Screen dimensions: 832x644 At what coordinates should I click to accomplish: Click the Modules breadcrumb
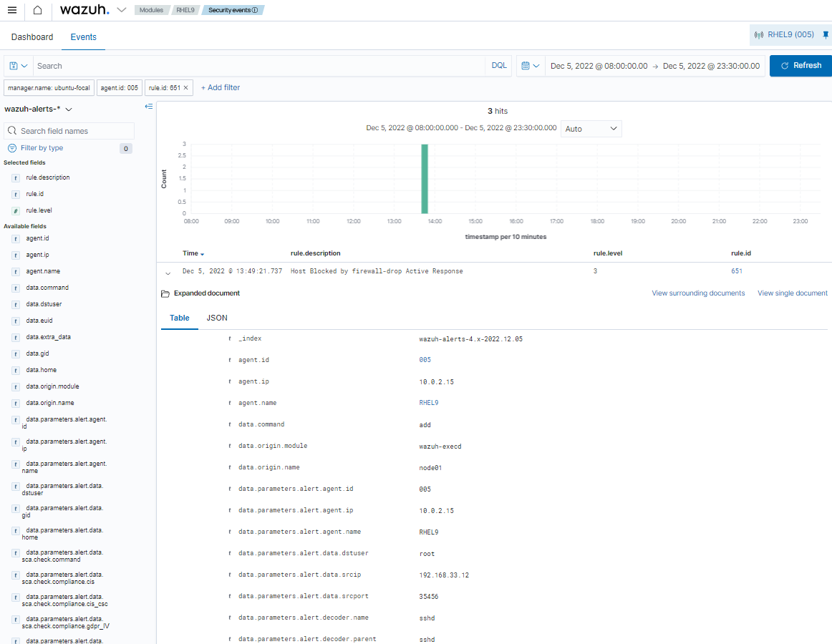(151, 10)
